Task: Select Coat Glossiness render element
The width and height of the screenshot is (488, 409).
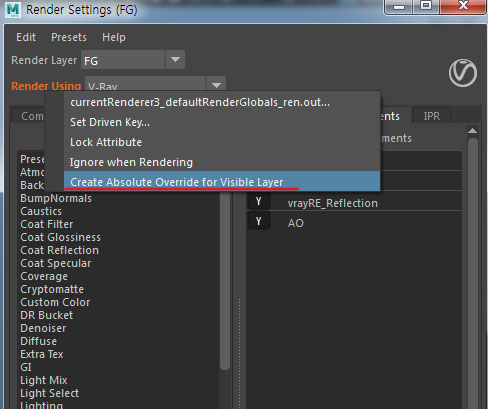Action: 60,237
